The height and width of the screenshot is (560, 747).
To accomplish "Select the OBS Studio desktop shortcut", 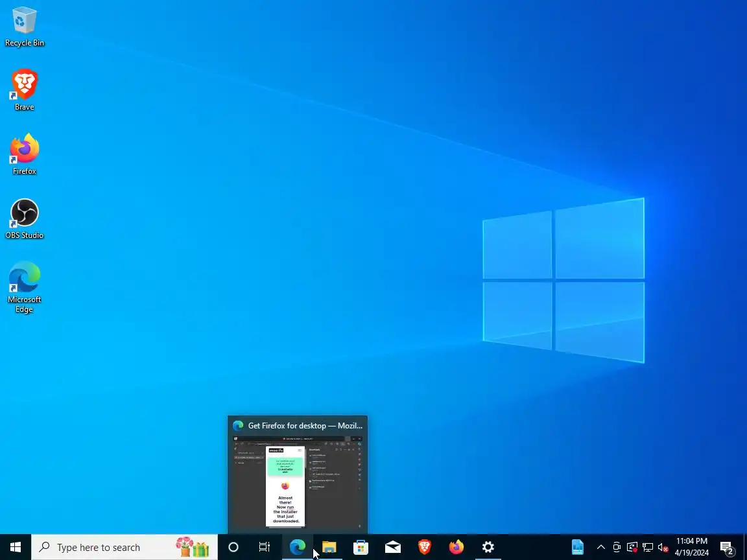I will 24,218.
